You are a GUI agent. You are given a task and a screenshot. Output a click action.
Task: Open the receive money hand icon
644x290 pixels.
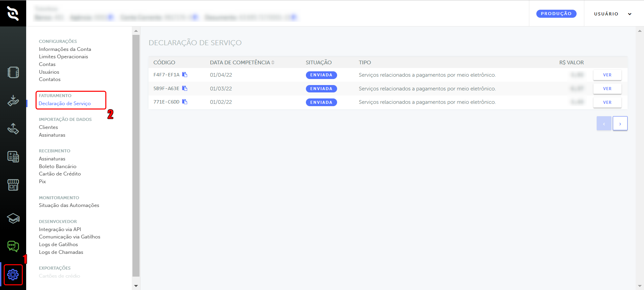(13, 100)
